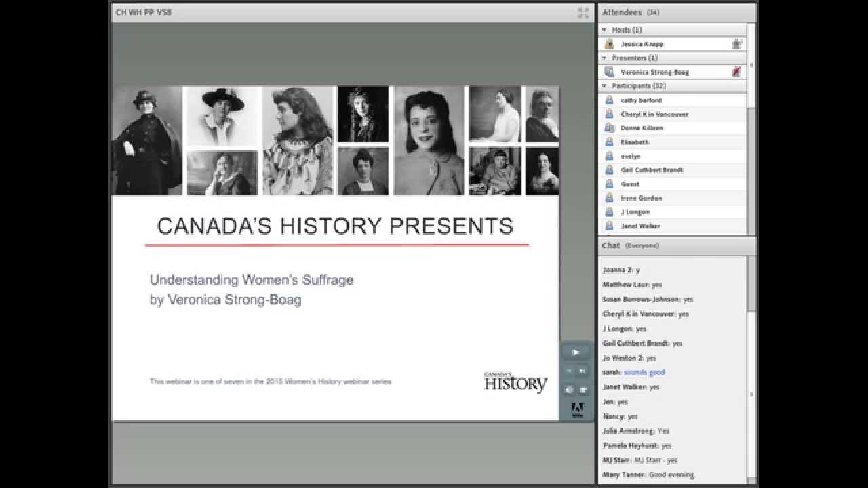This screenshot has height=488, width=868.
Task: Select attendee name Jessica Knapp
Action: [642, 44]
